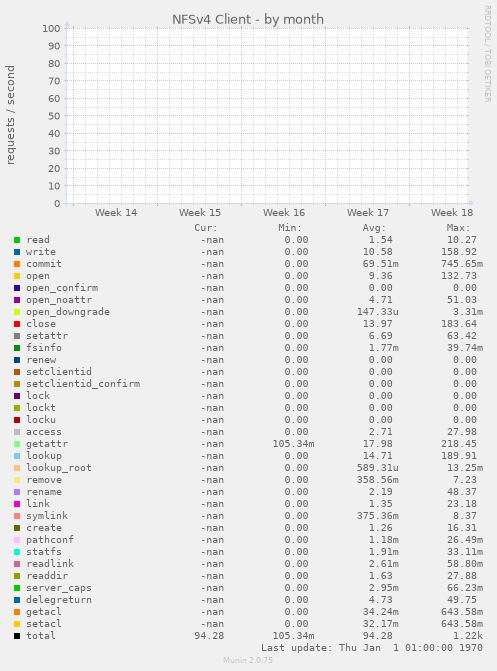497x671 pixels.
Task: Click the blue write legend swatch
Action: 17,252
